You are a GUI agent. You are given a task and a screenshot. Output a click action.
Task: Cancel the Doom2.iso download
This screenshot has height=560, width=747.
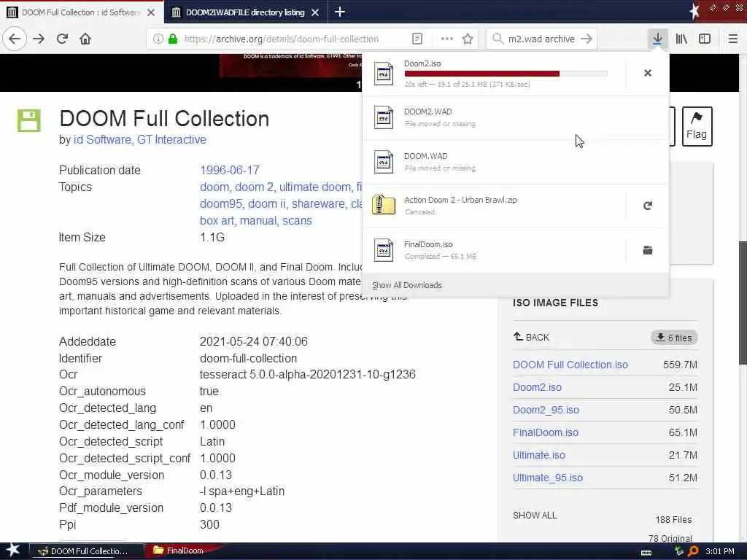(x=648, y=73)
